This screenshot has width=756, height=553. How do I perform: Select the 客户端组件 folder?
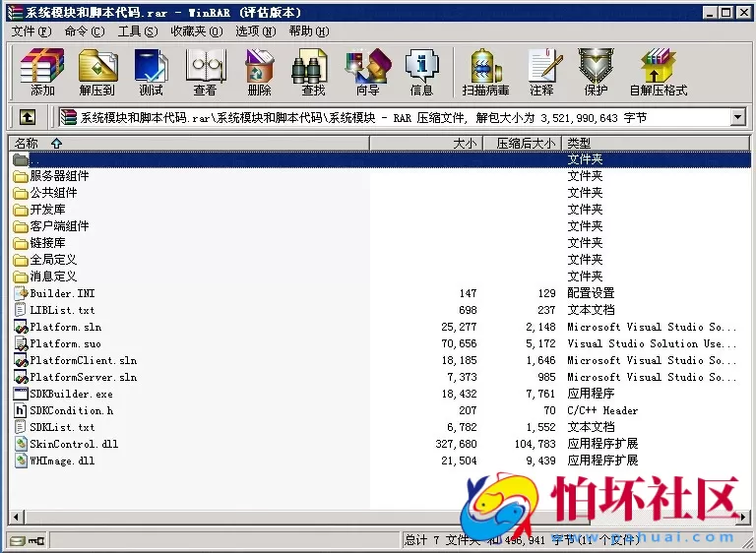pyautogui.click(x=59, y=226)
